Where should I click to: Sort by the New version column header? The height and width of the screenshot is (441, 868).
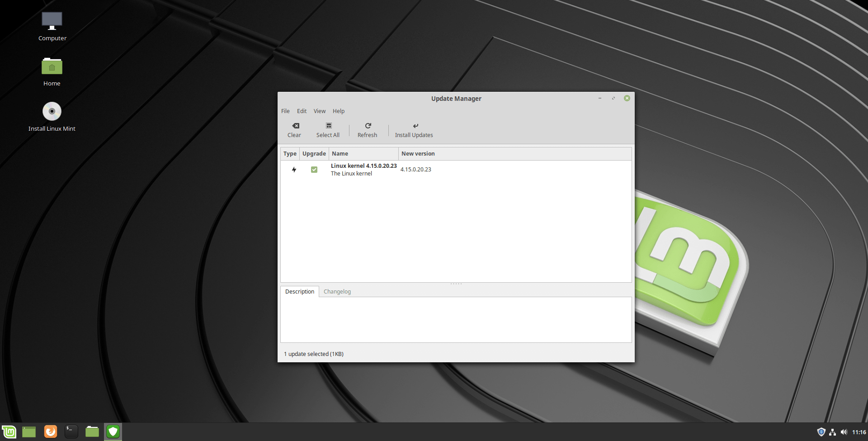tap(515, 154)
